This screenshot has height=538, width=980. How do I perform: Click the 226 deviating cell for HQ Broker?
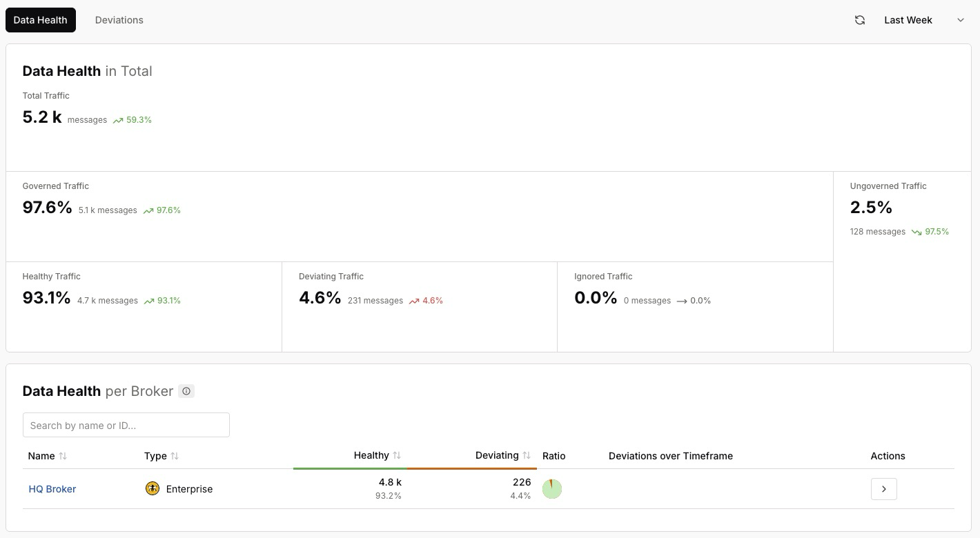[522, 482]
